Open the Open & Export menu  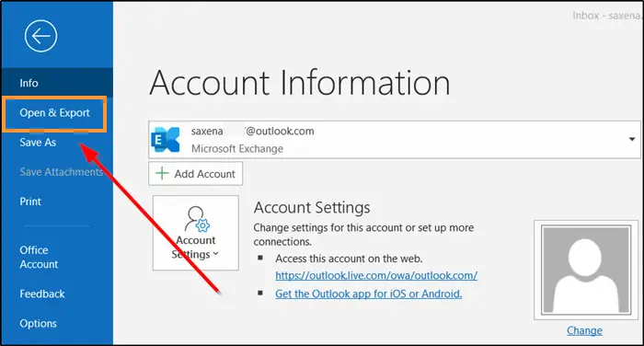click(x=54, y=113)
